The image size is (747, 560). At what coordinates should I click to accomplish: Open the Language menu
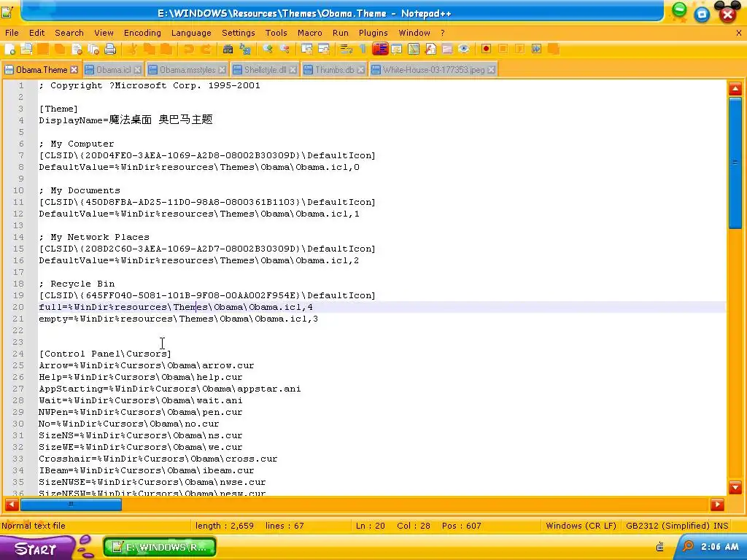click(x=191, y=33)
